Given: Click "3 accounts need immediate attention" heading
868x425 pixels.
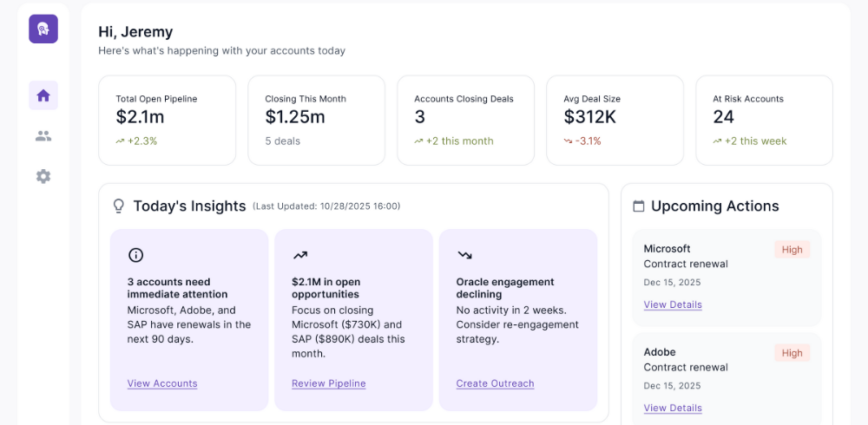Looking at the screenshot, I should (177, 288).
